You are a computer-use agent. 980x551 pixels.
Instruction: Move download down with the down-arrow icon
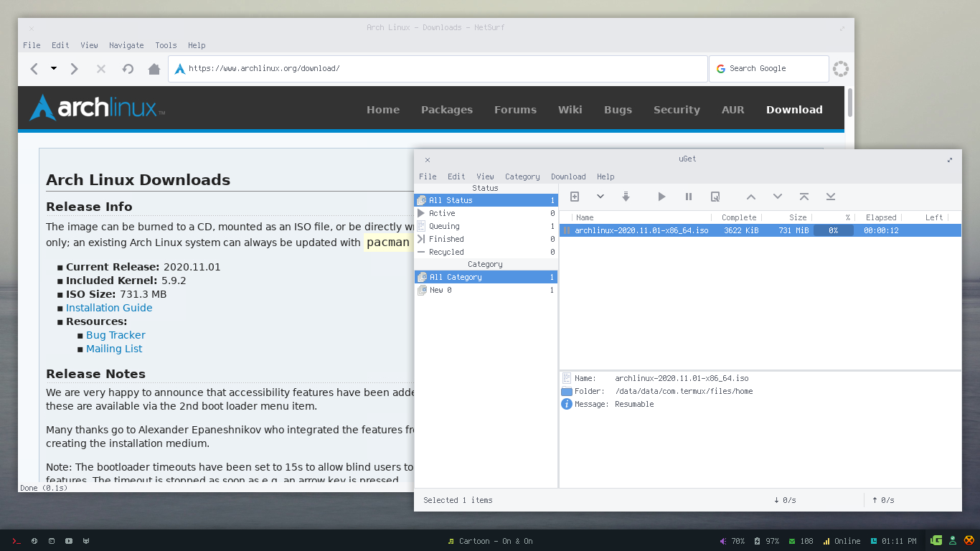(778, 197)
